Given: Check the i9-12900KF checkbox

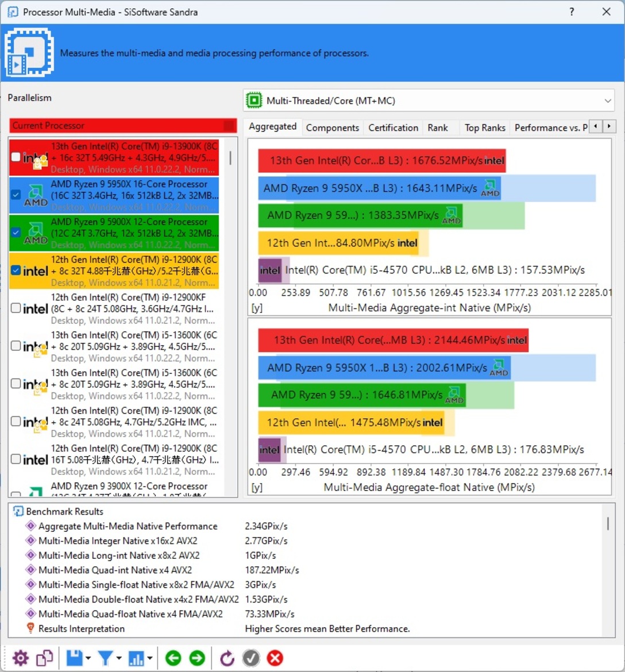Looking at the screenshot, I should (x=16, y=308).
